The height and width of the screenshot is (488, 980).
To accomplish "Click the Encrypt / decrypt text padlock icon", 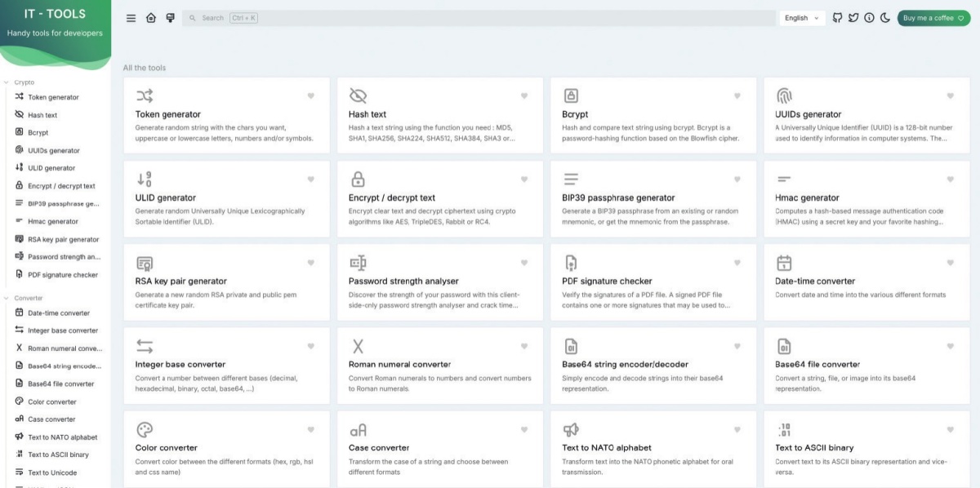I will 358,179.
